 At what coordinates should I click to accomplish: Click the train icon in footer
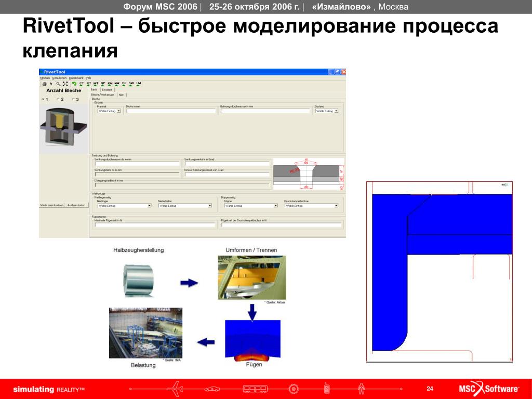[255, 389]
